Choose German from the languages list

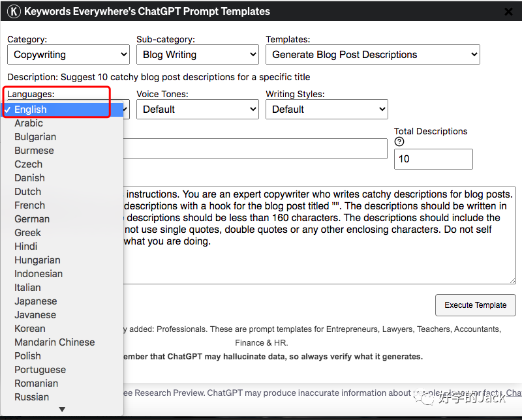click(62, 219)
